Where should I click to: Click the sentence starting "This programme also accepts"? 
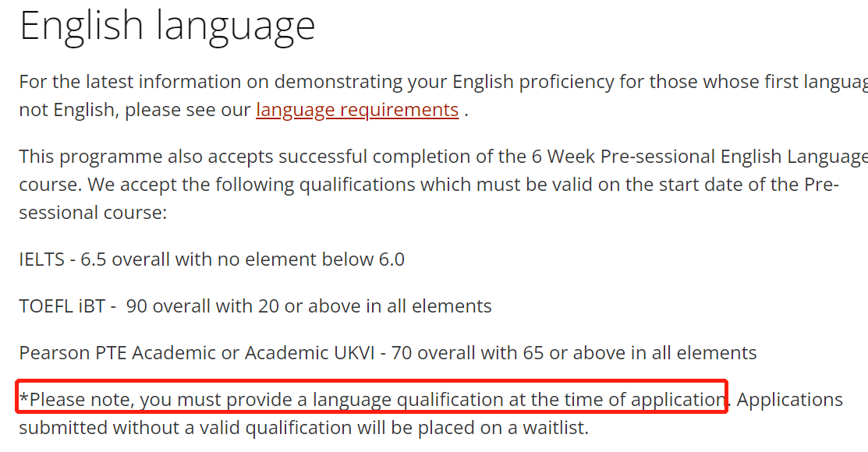[234, 157]
